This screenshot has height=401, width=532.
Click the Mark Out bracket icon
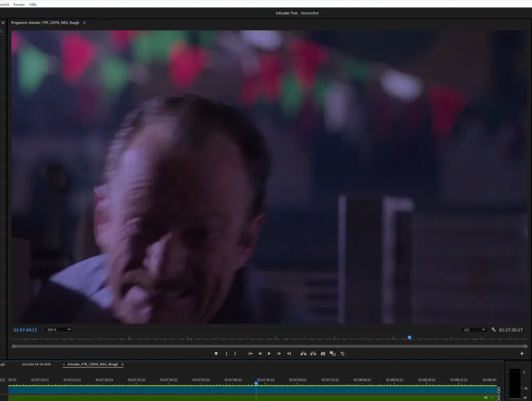click(235, 354)
